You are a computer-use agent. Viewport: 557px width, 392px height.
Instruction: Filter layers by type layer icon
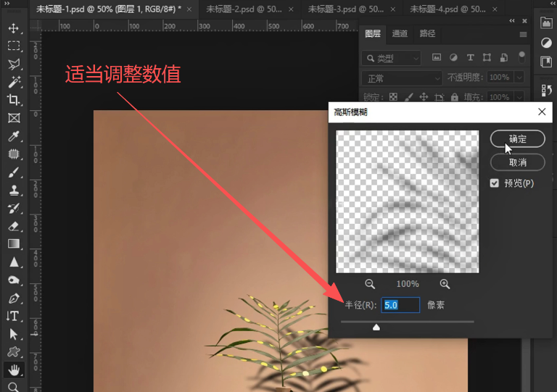[470, 57]
